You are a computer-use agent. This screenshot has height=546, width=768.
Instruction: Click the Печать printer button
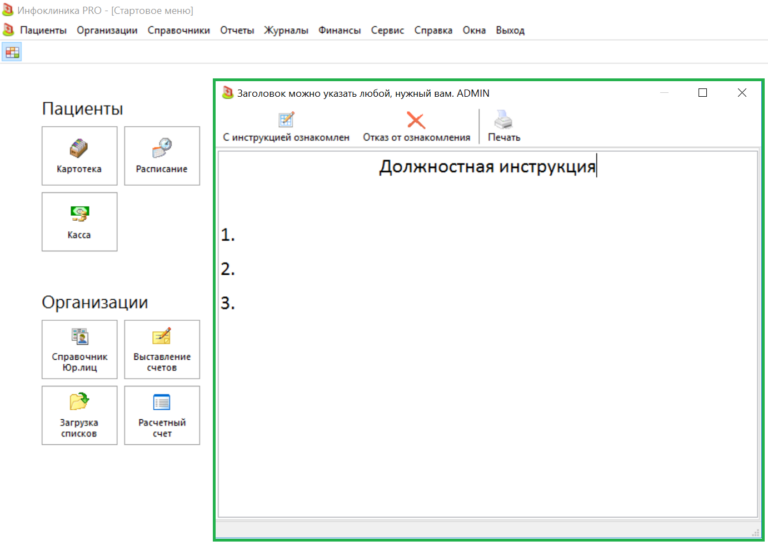click(504, 127)
